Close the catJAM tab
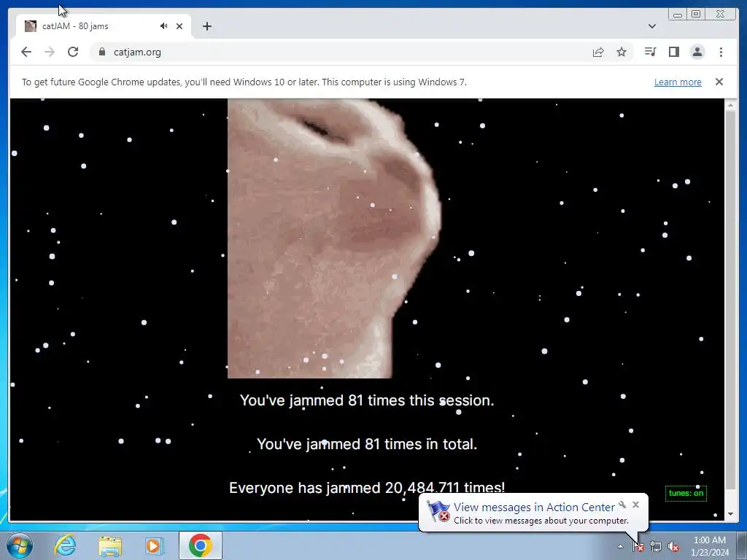747x560 pixels. click(x=179, y=26)
